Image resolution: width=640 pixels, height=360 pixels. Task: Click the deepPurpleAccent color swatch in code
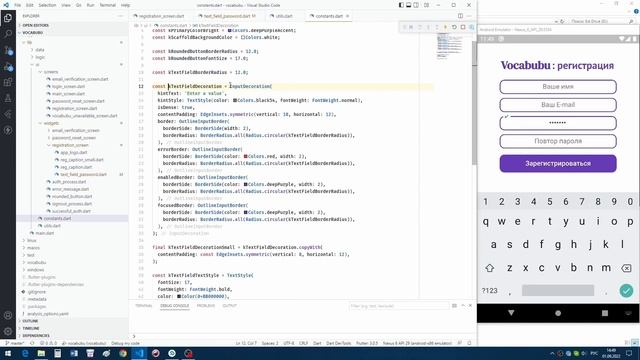[x=230, y=30]
